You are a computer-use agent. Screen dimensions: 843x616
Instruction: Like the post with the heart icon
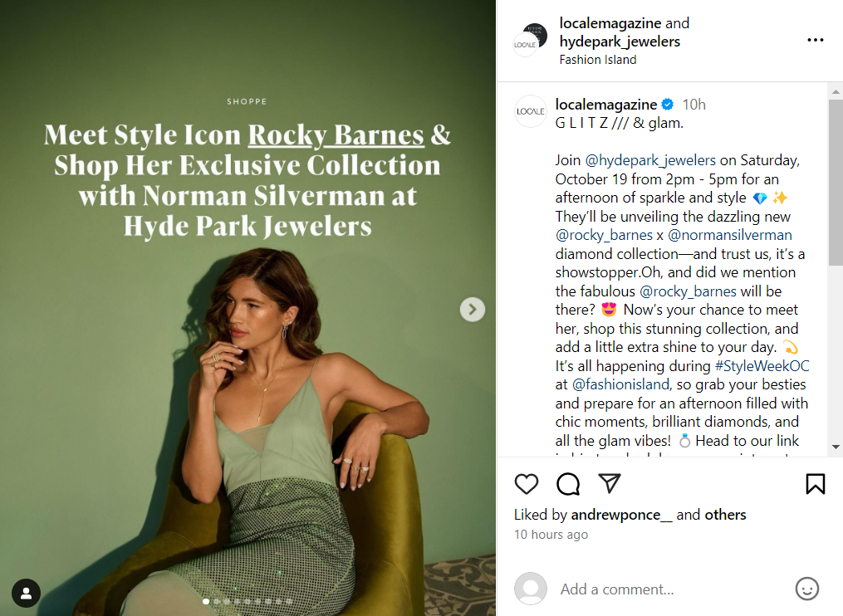(527, 484)
